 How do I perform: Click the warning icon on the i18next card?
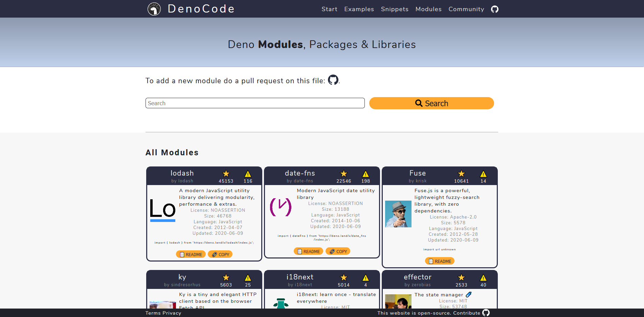[x=365, y=278]
